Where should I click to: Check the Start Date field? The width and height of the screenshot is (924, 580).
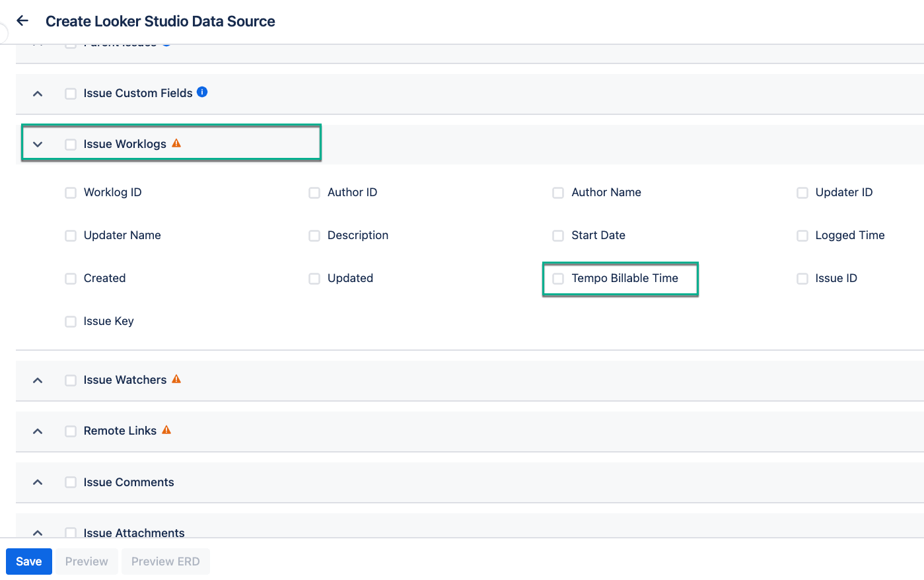pos(558,236)
